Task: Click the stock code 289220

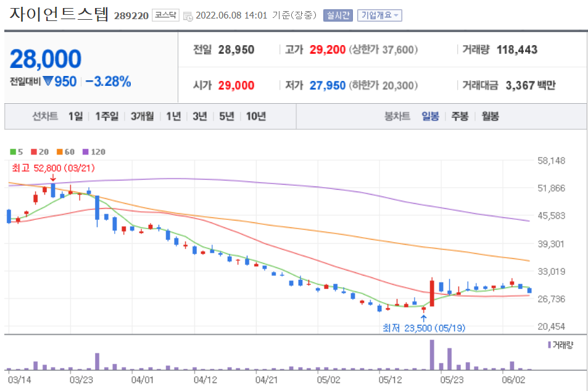Action: tap(131, 16)
